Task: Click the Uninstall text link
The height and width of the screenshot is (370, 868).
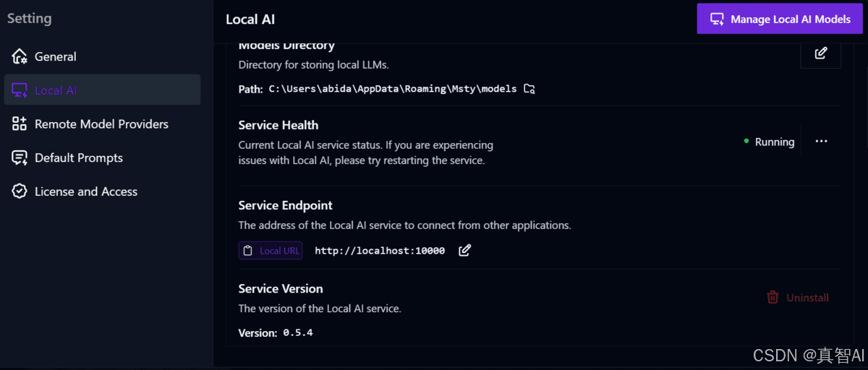Action: (x=807, y=298)
